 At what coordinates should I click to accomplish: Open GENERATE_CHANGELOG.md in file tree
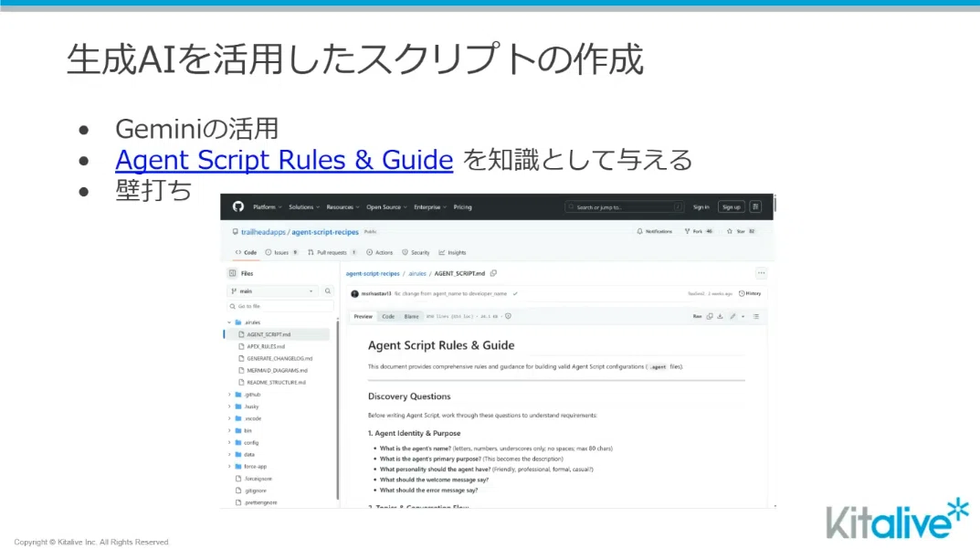pyautogui.click(x=279, y=358)
